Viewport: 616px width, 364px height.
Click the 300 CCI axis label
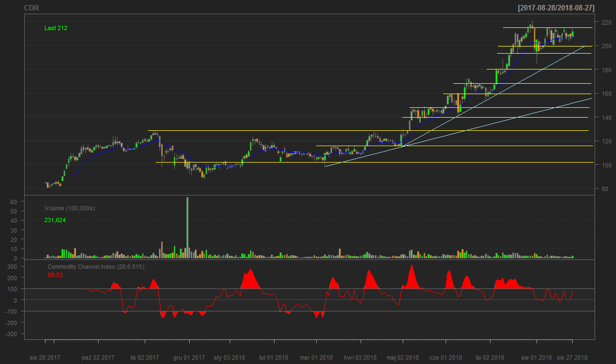(12, 267)
